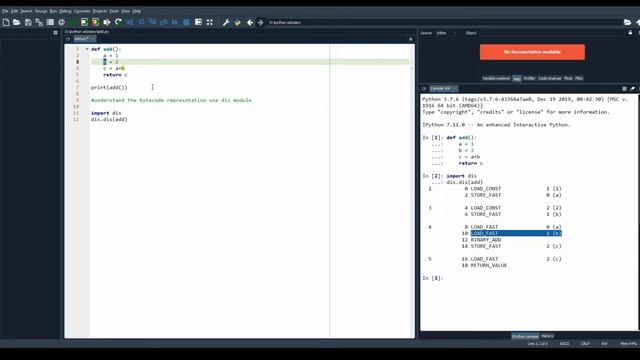This screenshot has width=640, height=360.
Task: Toggle fullscreen mode with the four-arrows icon
Action: 210,22
